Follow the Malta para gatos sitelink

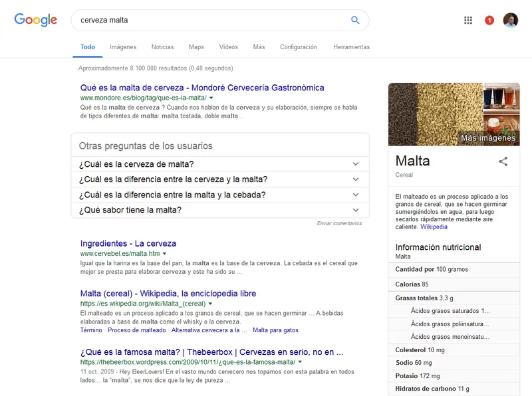pos(275,330)
